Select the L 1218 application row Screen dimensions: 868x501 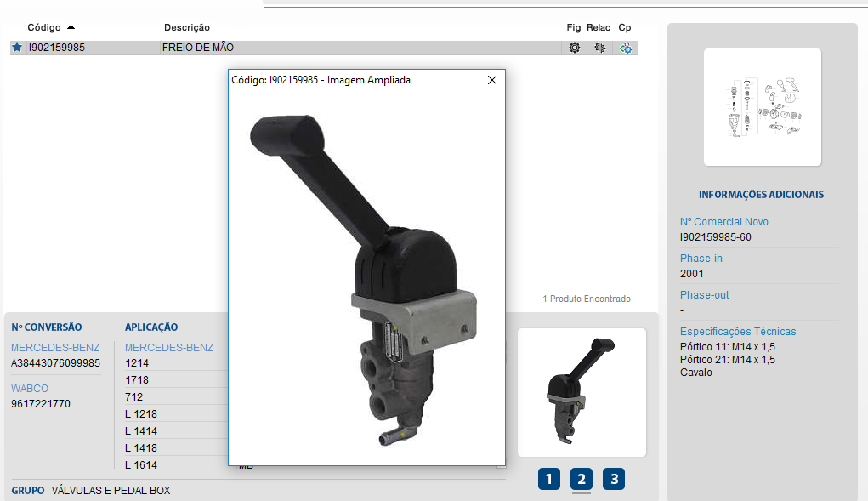141,414
